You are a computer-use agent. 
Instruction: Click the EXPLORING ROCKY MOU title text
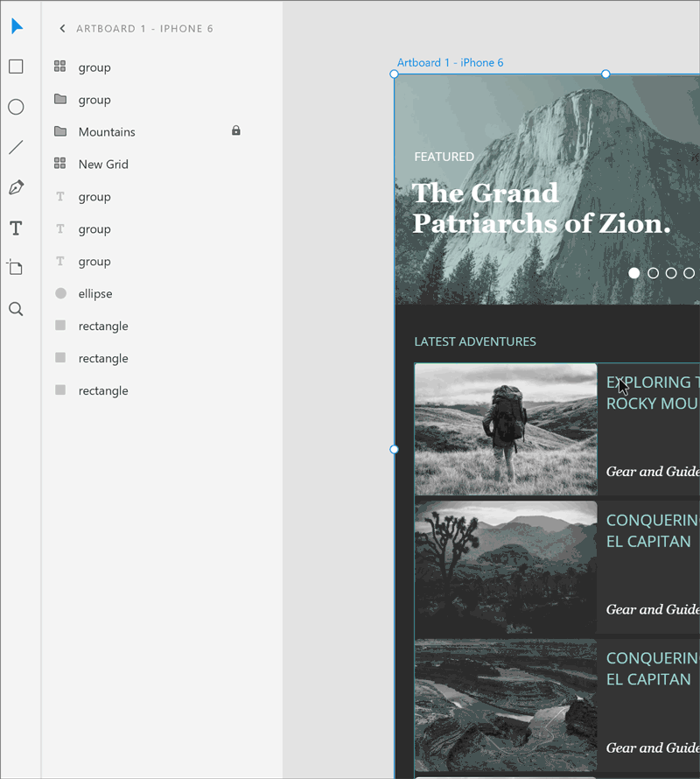coord(653,392)
